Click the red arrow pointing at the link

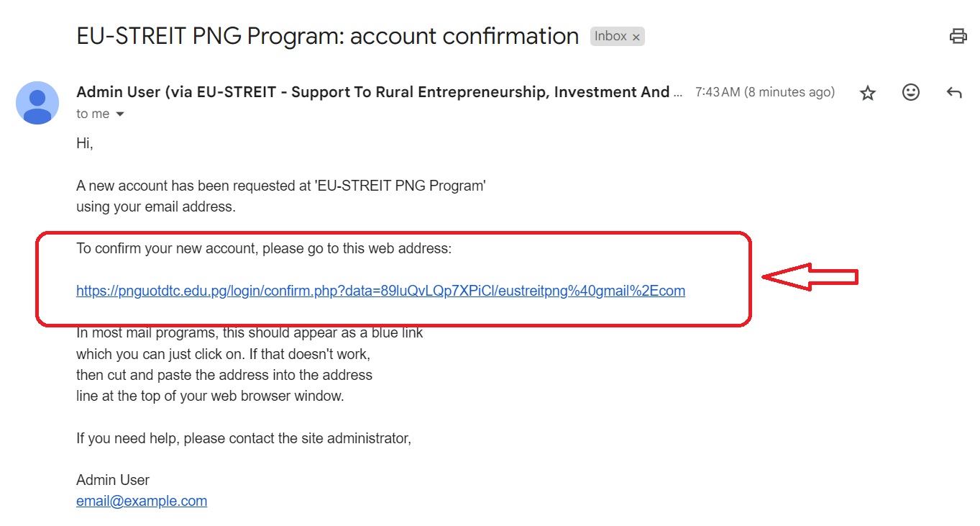(x=810, y=277)
